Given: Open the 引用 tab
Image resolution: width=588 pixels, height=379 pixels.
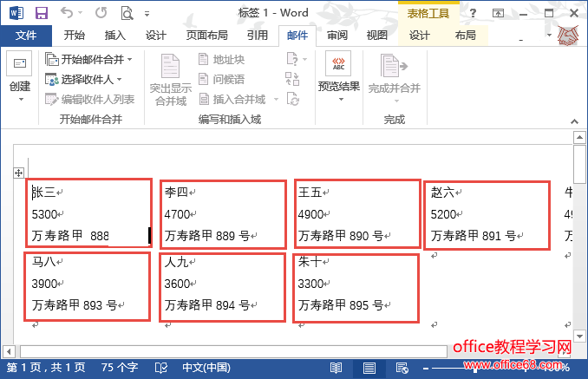Looking at the screenshot, I should [258, 36].
